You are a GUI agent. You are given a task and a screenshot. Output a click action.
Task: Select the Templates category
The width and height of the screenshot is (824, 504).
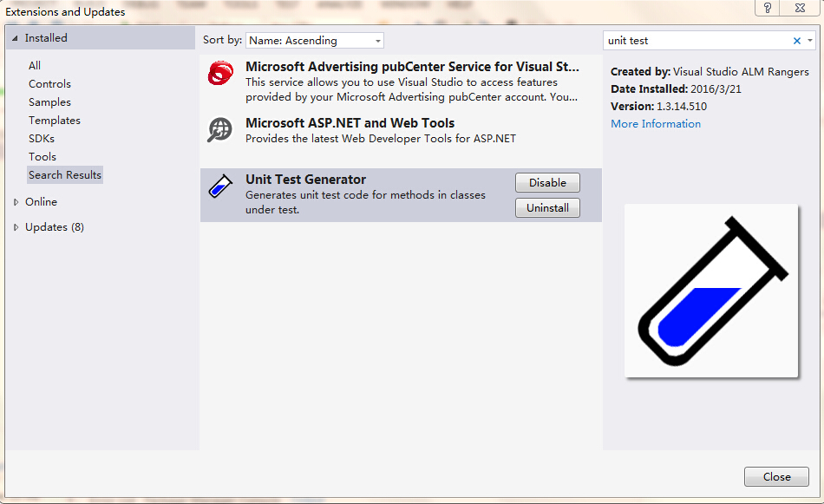[55, 121]
